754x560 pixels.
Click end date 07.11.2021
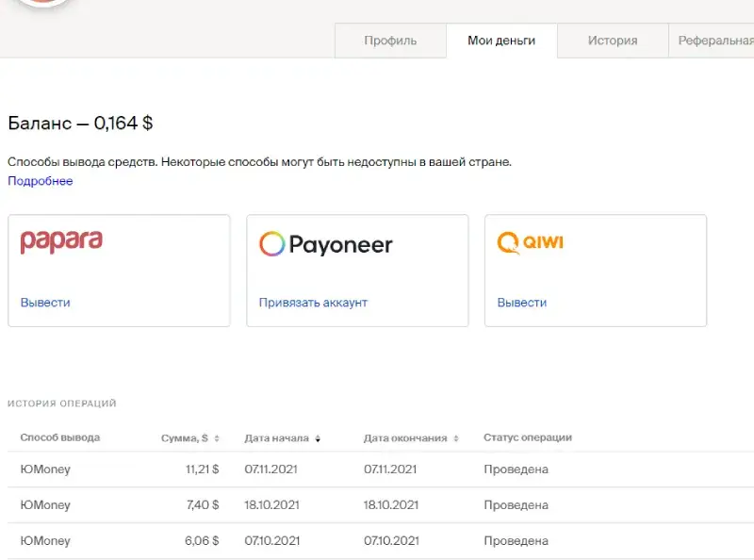click(x=390, y=469)
